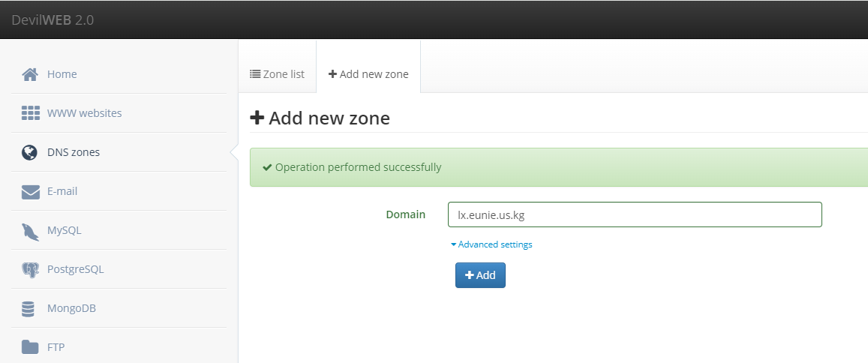Click the Operation performed successfully alert
Screen dimensions: 868x363
tap(559, 167)
